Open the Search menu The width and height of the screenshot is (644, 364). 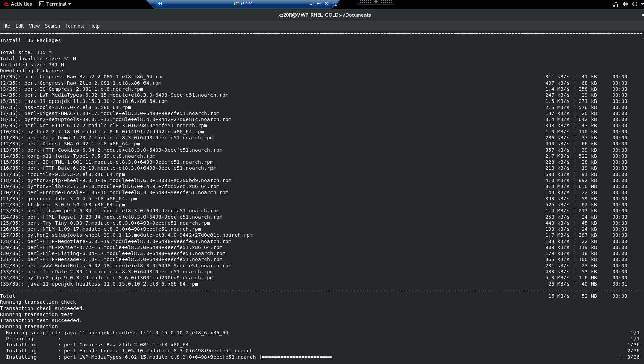[x=52, y=26]
